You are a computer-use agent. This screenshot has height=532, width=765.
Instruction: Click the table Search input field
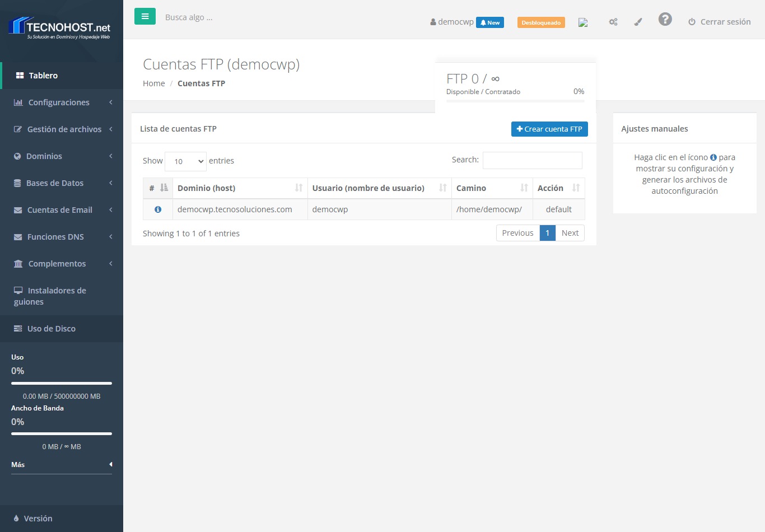[532, 160]
